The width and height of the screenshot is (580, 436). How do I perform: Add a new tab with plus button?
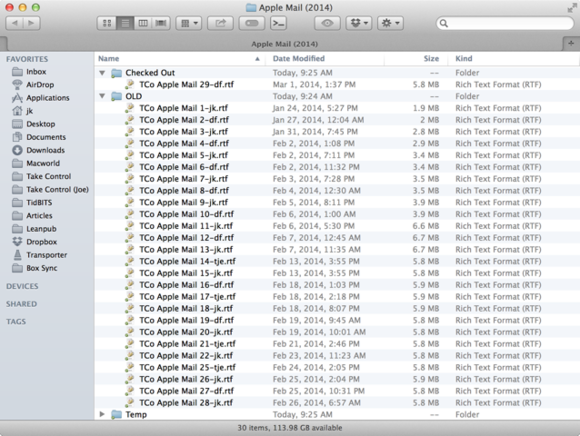(x=571, y=44)
